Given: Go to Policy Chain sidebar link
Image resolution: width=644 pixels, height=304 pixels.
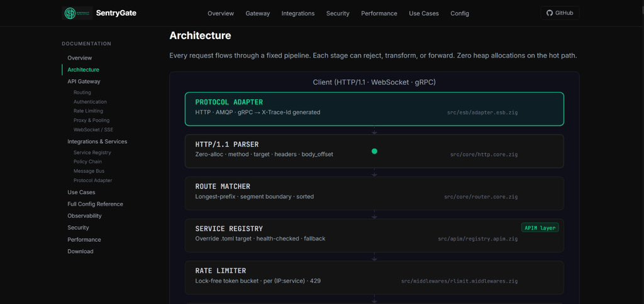Looking at the screenshot, I should click(87, 161).
